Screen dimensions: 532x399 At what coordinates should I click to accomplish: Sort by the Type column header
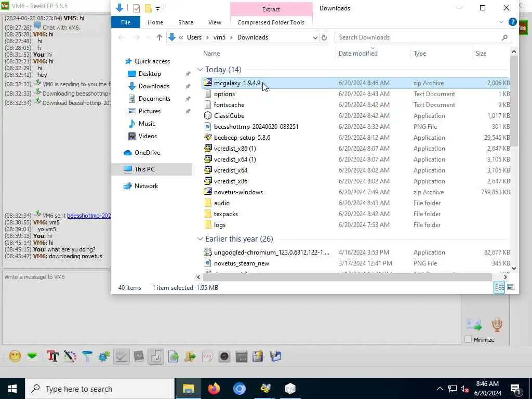(420, 54)
